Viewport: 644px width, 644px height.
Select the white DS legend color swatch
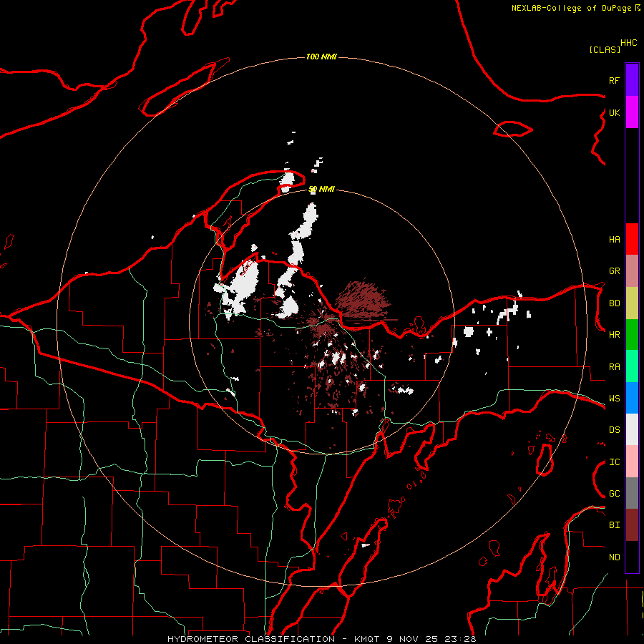(x=632, y=429)
